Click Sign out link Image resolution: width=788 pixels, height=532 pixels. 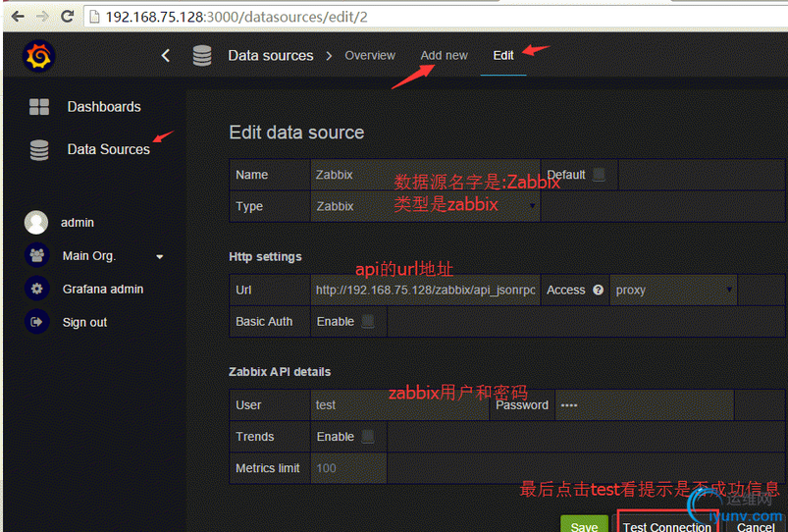[x=84, y=322]
